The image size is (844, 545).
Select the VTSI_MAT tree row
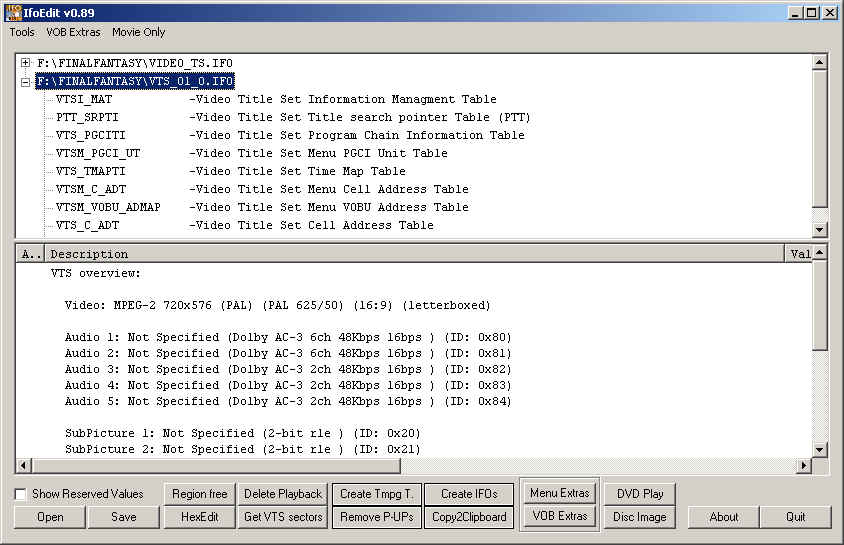[x=276, y=100]
